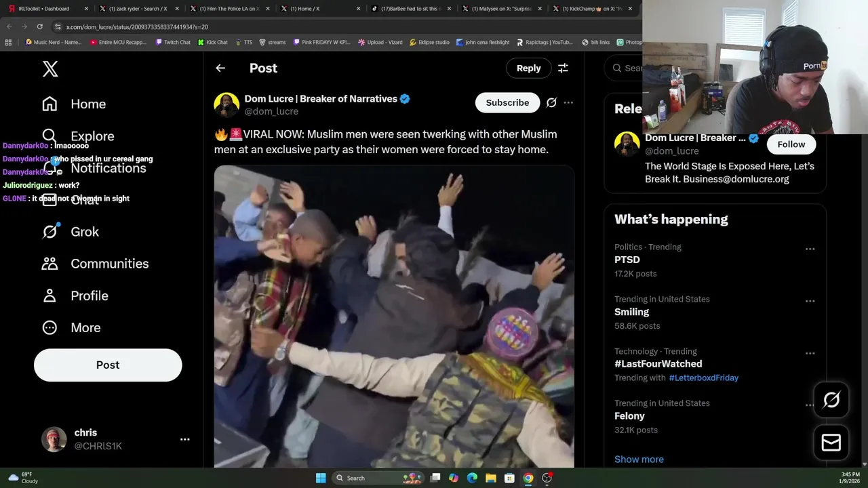Close the IRLToolkit Dashboard tab
This screenshot has height=488, width=868.
click(86, 9)
